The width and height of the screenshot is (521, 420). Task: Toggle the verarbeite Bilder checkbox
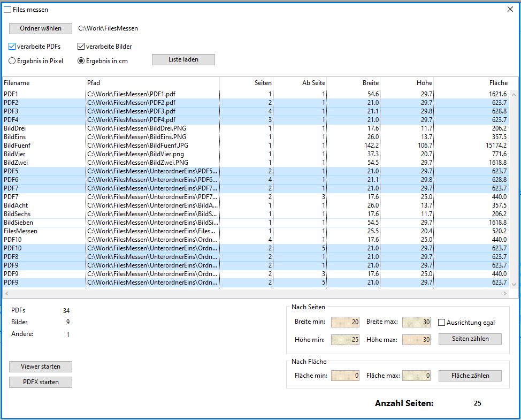pos(81,47)
